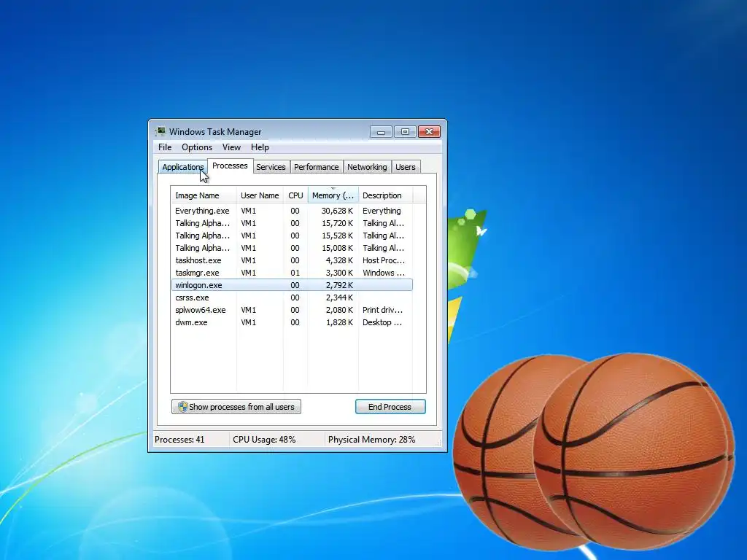This screenshot has height=560, width=747.
Task: Click the Desktop ... description for dwm.exe
Action: point(382,322)
